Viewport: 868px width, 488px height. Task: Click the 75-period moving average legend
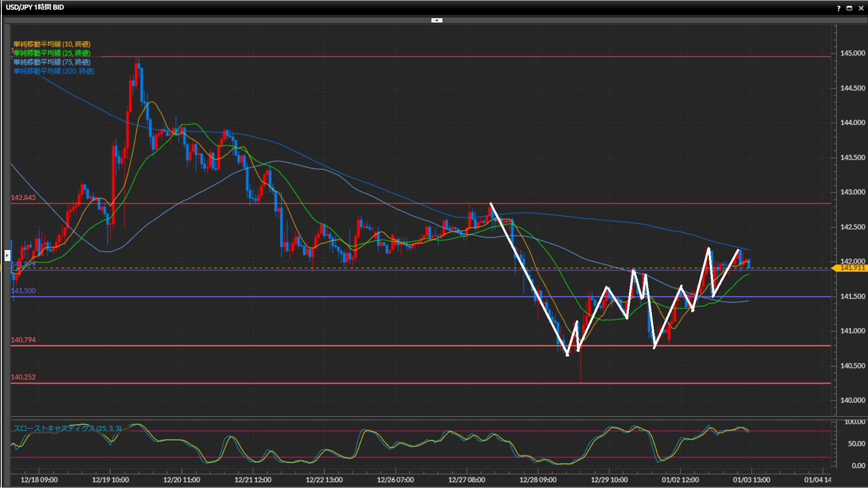[52, 62]
